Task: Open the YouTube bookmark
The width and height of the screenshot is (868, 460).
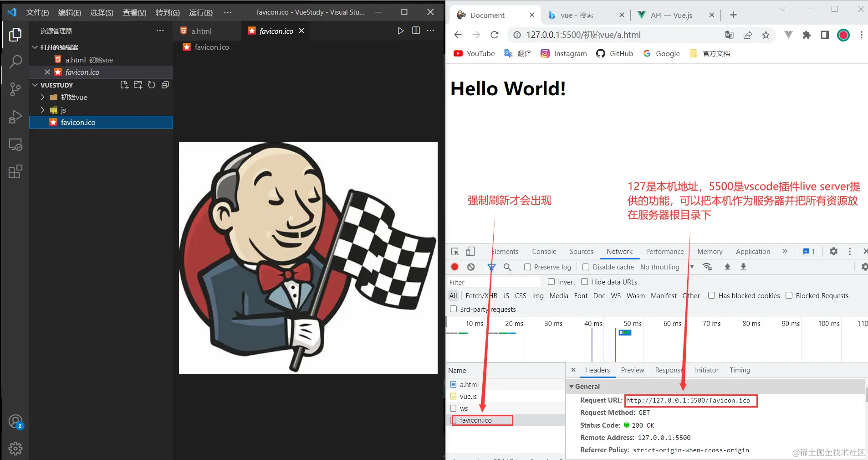Action: coord(474,53)
